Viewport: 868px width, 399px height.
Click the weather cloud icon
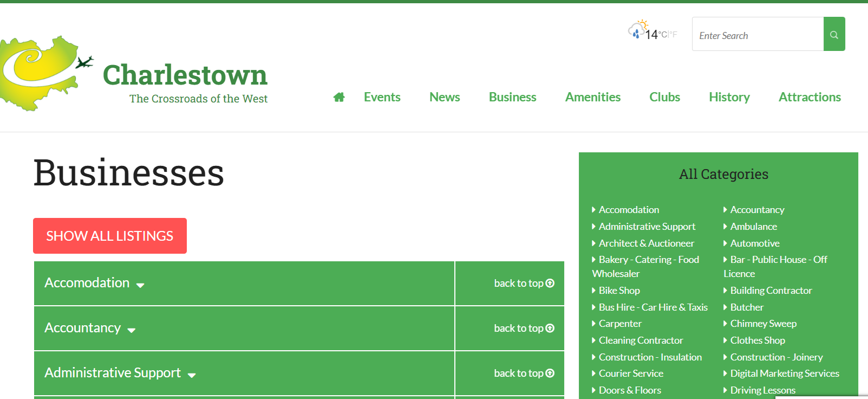(x=637, y=29)
